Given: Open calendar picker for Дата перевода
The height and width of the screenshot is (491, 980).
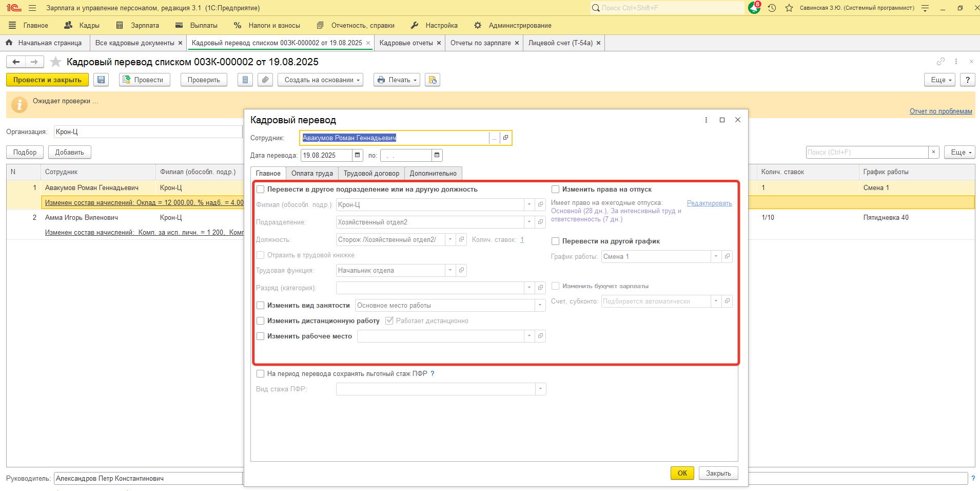Looking at the screenshot, I should 358,155.
